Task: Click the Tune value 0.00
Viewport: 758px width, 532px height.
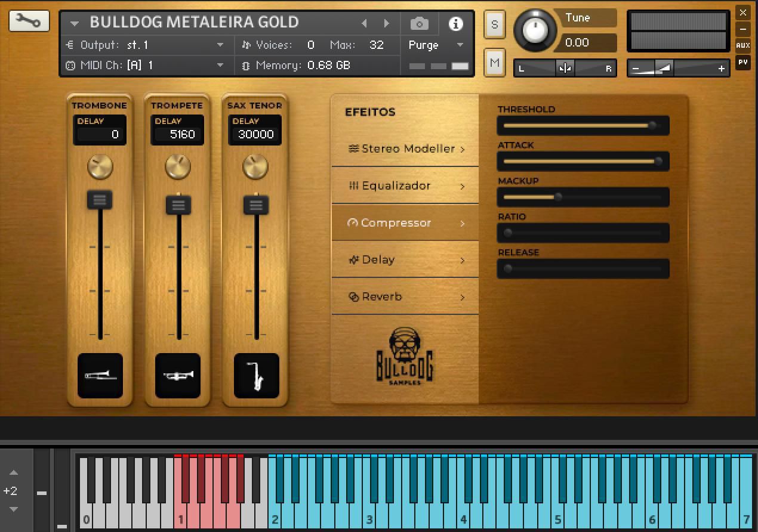Action: [x=577, y=42]
